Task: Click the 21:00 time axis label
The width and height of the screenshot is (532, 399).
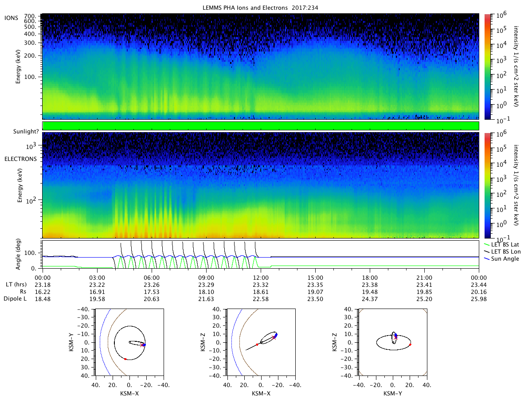Action: [x=424, y=277]
